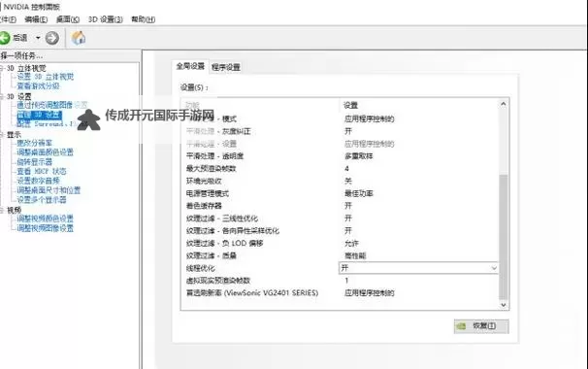
Task: Open 查看 HDCP 状态 task
Action: pos(42,171)
